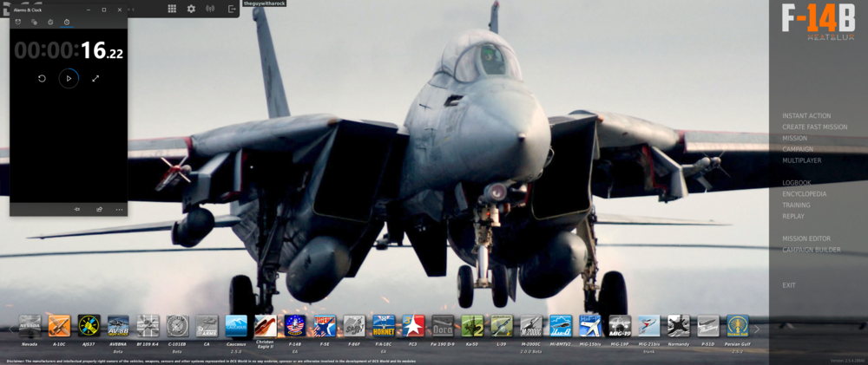Select the A-10C module icon
The height and width of the screenshot is (365, 868).
click(59, 326)
